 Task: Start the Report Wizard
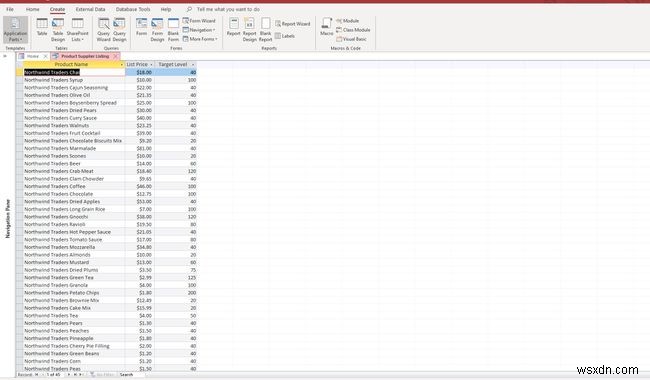coord(292,24)
